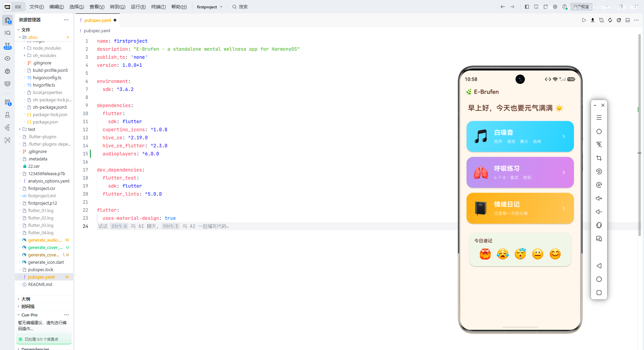Expand the node_modules folder

click(24, 48)
